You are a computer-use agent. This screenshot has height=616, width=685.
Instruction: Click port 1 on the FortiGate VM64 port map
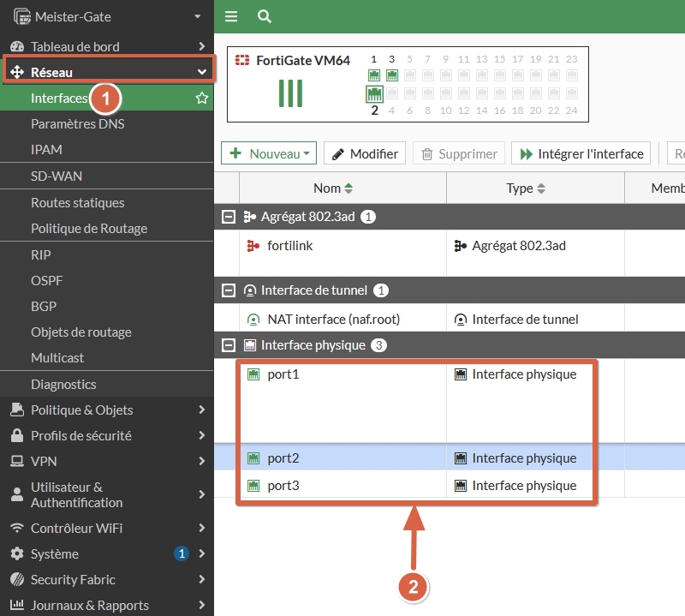click(373, 75)
